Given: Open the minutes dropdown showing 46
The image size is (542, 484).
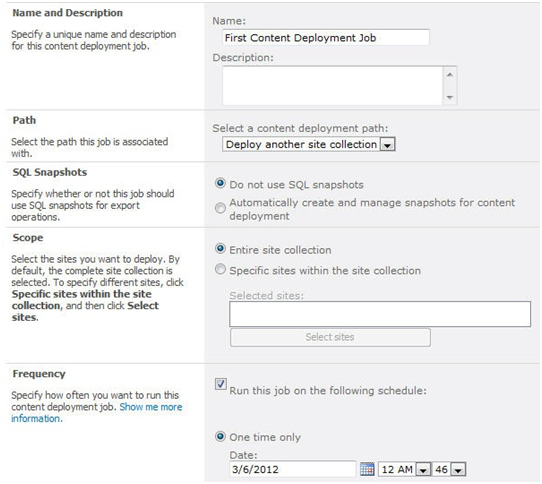Looking at the screenshot, I should 458,469.
